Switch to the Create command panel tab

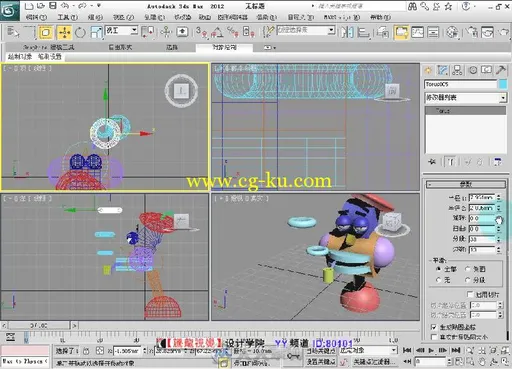click(x=428, y=70)
